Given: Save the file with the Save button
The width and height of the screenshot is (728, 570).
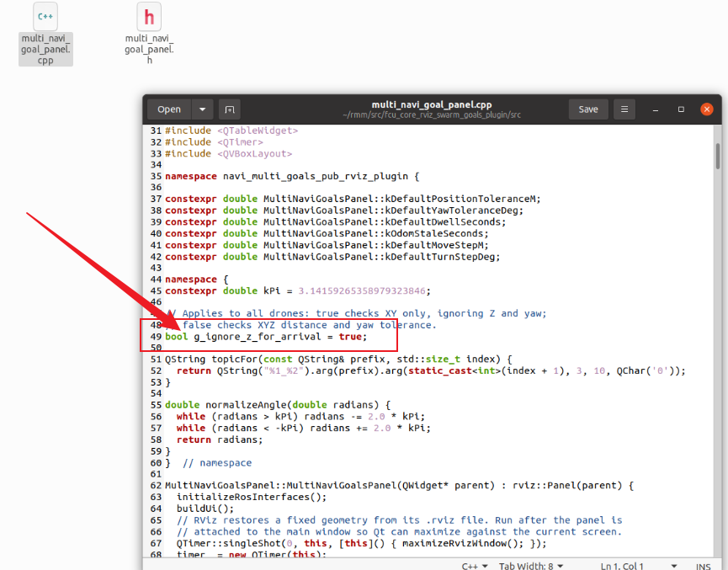Looking at the screenshot, I should [587, 109].
